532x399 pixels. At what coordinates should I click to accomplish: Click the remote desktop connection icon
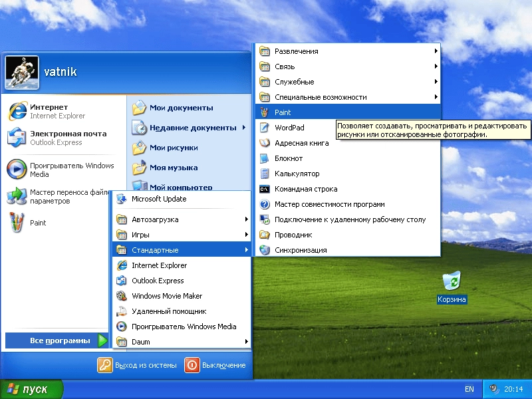[x=264, y=219]
